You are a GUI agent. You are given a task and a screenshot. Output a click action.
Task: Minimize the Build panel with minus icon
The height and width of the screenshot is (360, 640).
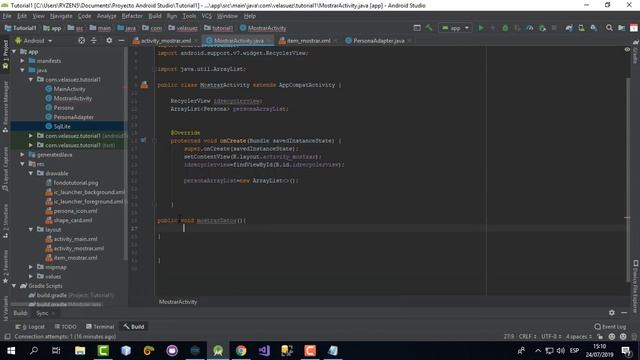[624, 313]
